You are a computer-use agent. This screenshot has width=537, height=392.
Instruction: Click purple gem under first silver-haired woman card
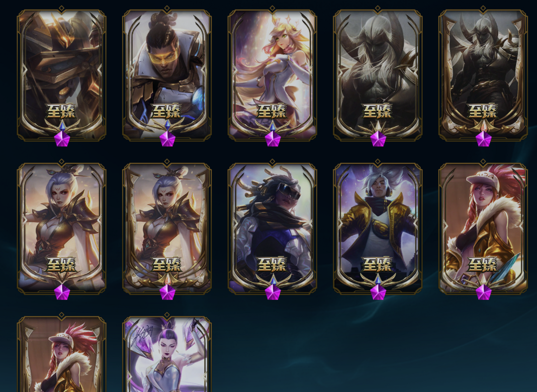click(x=62, y=293)
